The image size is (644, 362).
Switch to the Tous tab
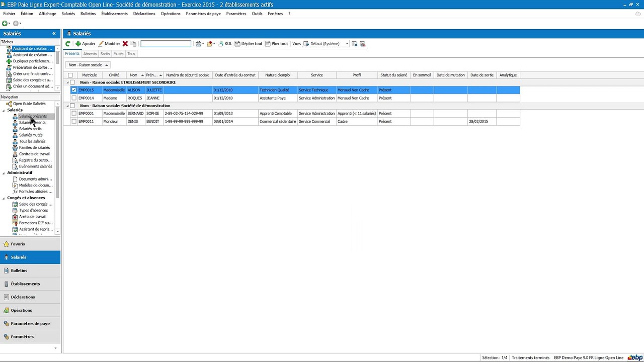point(131,54)
